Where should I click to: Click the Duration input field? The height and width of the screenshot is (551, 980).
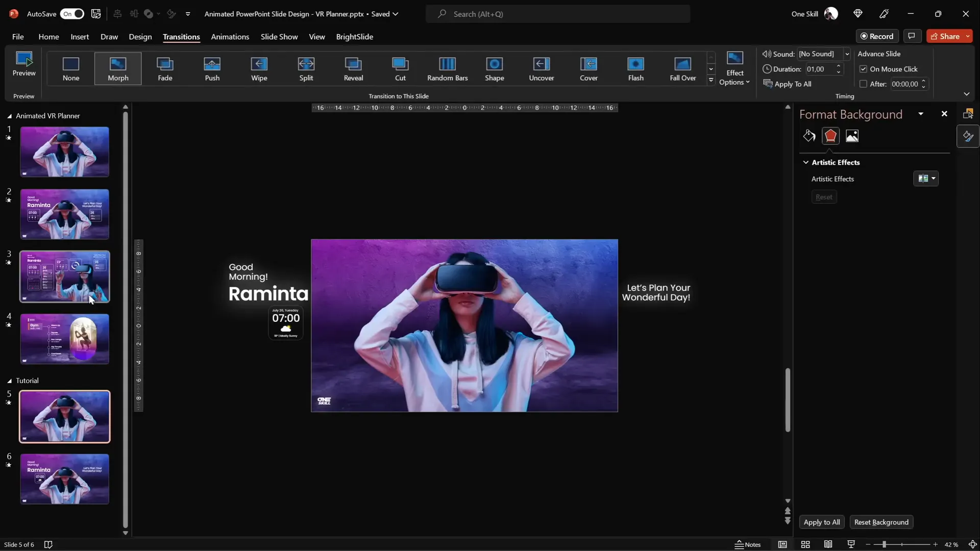coord(819,69)
